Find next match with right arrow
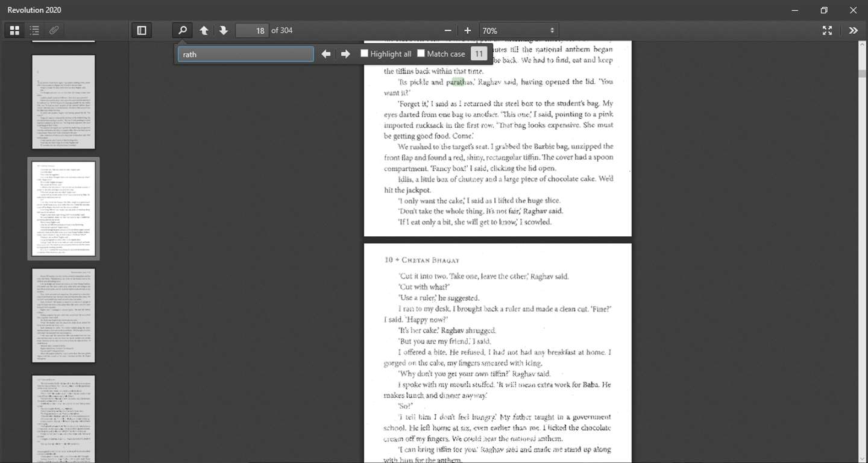Image resolution: width=868 pixels, height=463 pixels. point(345,54)
